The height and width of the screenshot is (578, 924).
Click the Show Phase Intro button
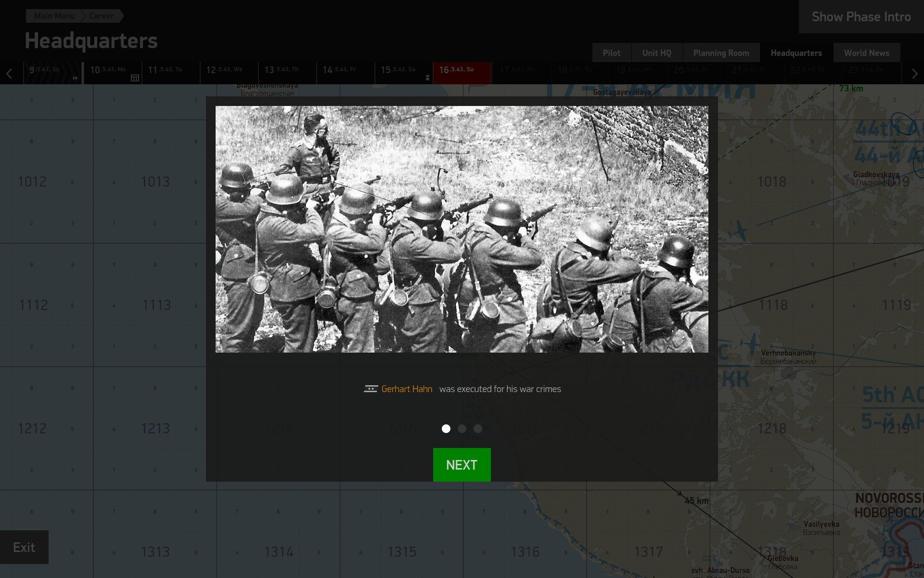pos(861,17)
